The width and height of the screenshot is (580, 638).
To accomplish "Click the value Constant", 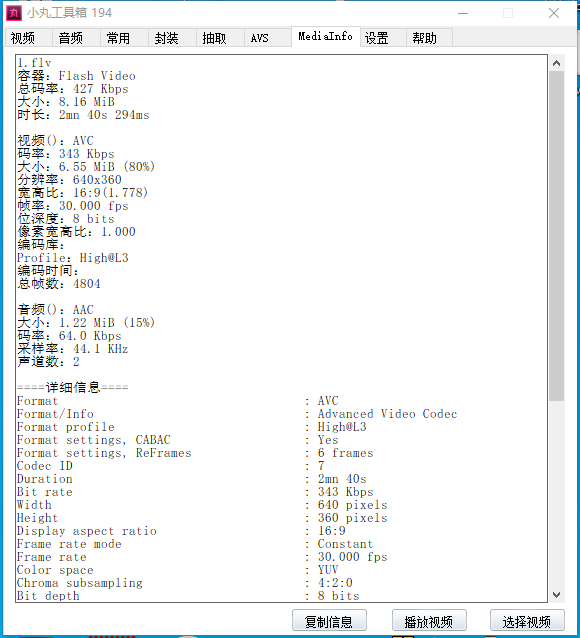I will (346, 544).
